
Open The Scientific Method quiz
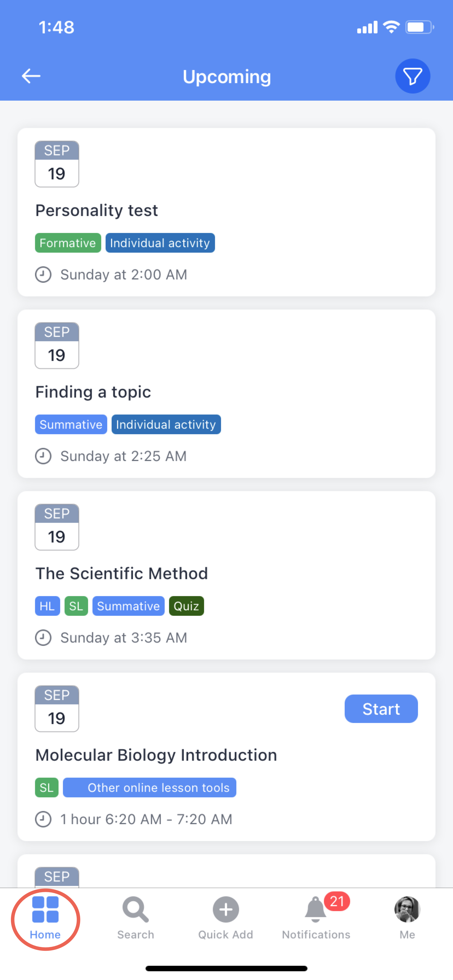pyautogui.click(x=122, y=573)
